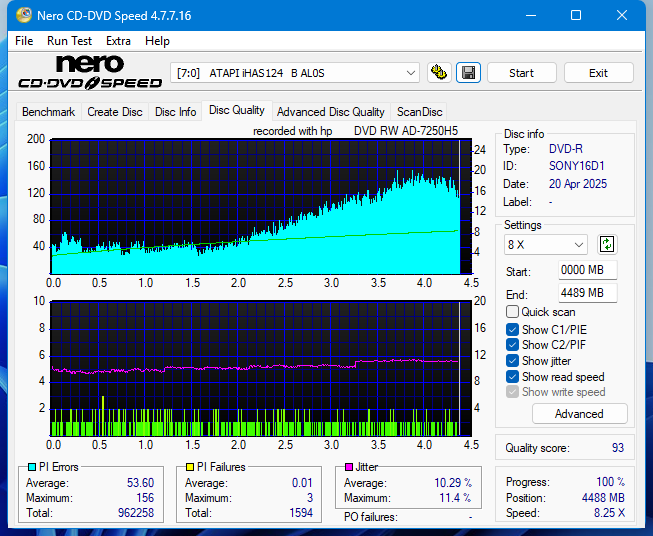The height and width of the screenshot is (536, 653).
Task: Click the Nero CD-DVD Speed logo
Action: click(90, 73)
